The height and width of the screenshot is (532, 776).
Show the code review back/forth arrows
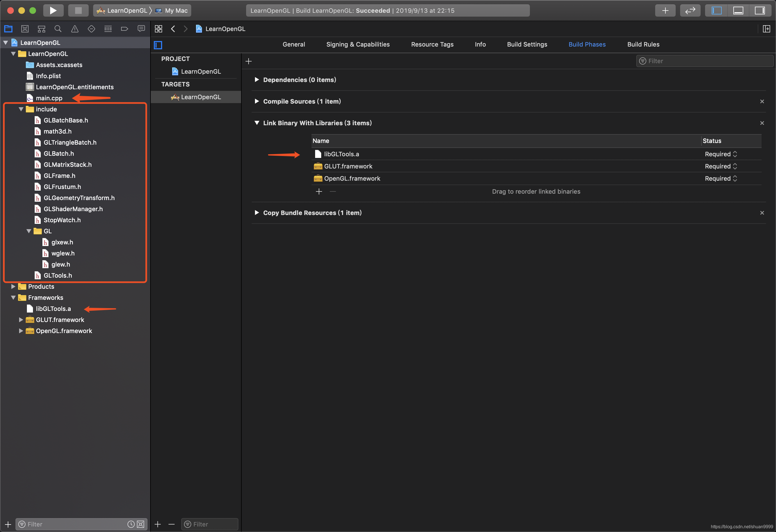tap(690, 10)
